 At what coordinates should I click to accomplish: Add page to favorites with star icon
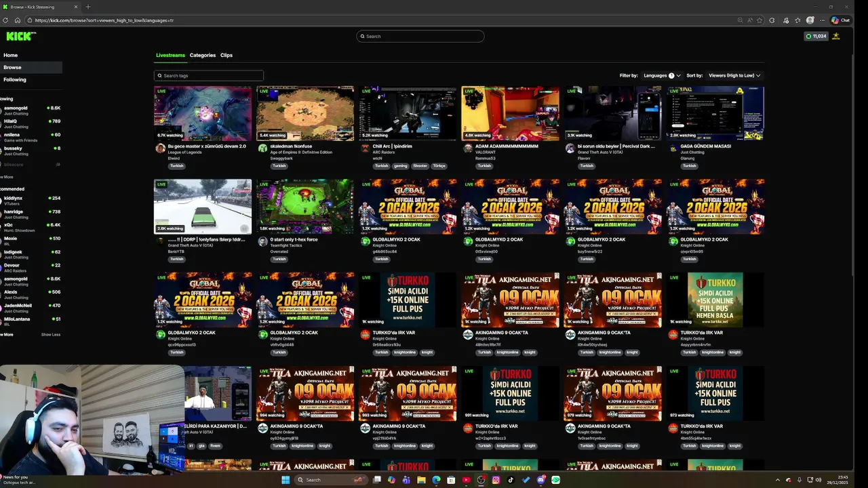coord(759,20)
